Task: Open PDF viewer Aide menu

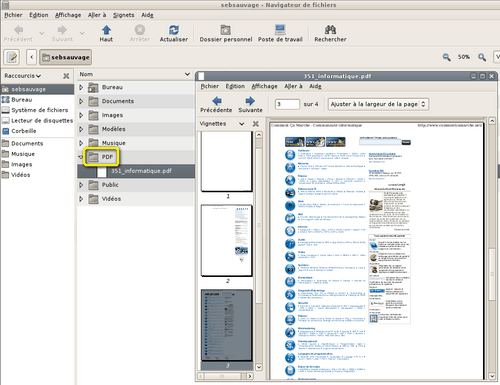Action: pos(315,86)
